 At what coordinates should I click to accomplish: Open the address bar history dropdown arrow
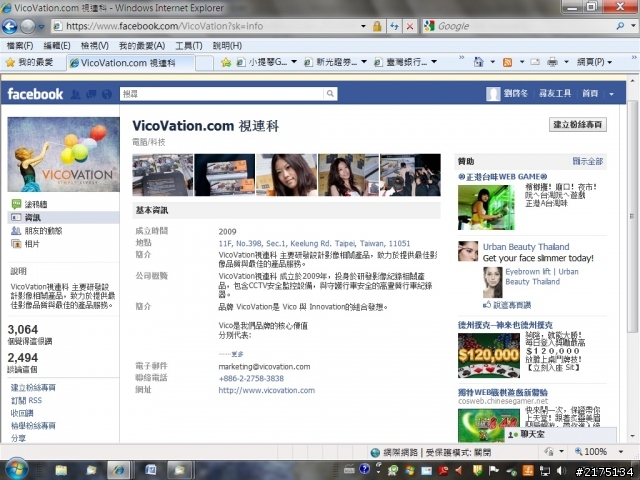click(363, 27)
